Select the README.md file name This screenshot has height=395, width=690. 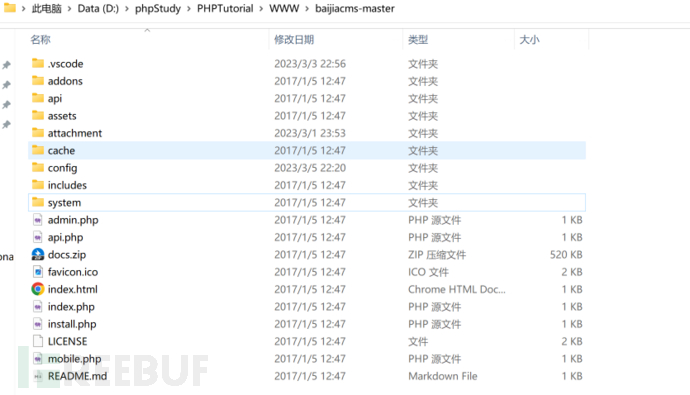click(x=77, y=376)
